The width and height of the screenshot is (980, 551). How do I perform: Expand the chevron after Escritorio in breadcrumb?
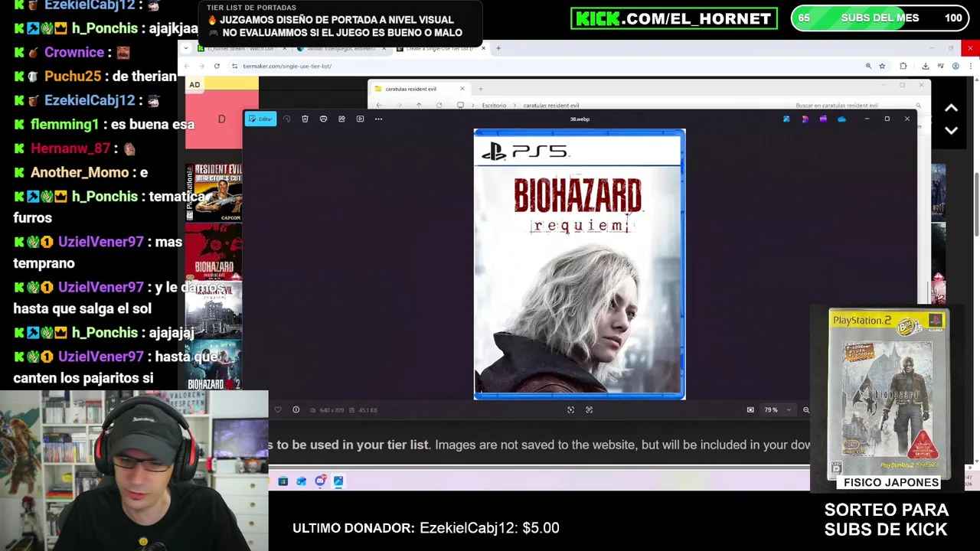pyautogui.click(x=514, y=105)
